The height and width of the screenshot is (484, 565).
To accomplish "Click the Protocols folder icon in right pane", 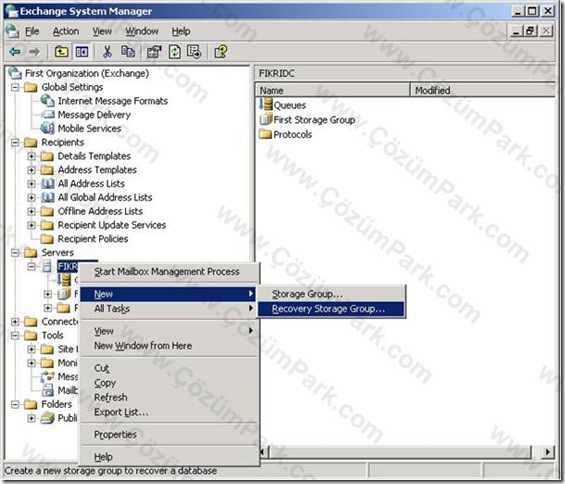I will coord(266,134).
